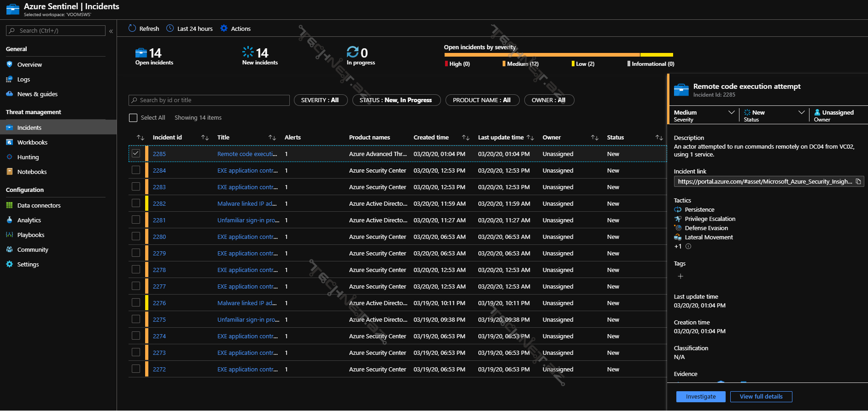This screenshot has height=411, width=868.
Task: Click the View full details button
Action: [x=761, y=397]
